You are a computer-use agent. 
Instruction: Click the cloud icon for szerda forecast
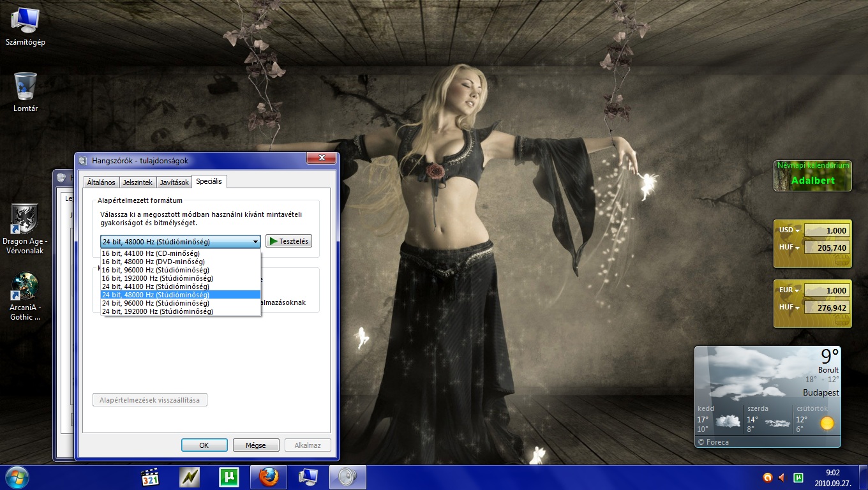click(777, 422)
